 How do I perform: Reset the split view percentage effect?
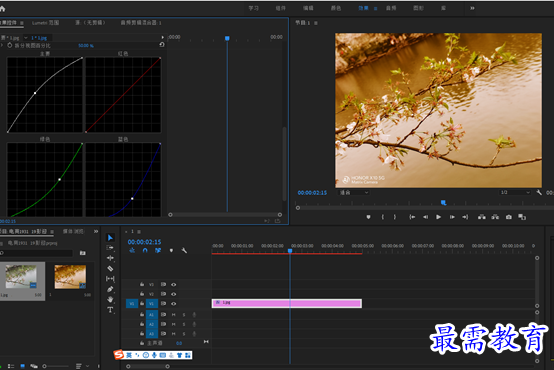point(162,45)
